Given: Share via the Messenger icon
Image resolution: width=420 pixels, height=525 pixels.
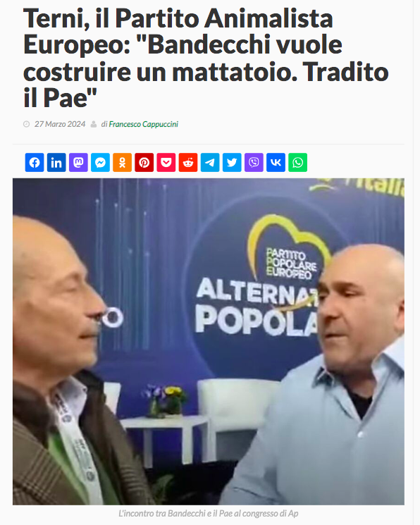Looking at the screenshot, I should point(100,162).
